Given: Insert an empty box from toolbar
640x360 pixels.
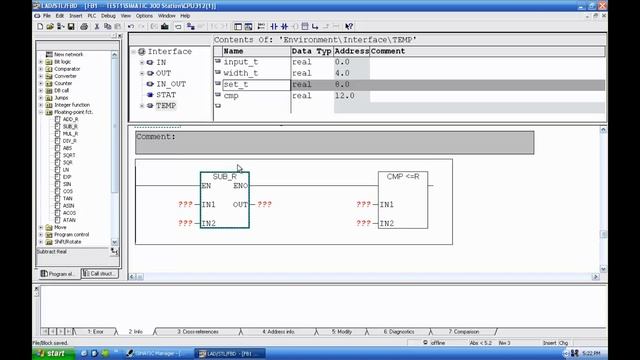Looking at the screenshot, I should click(304, 27).
